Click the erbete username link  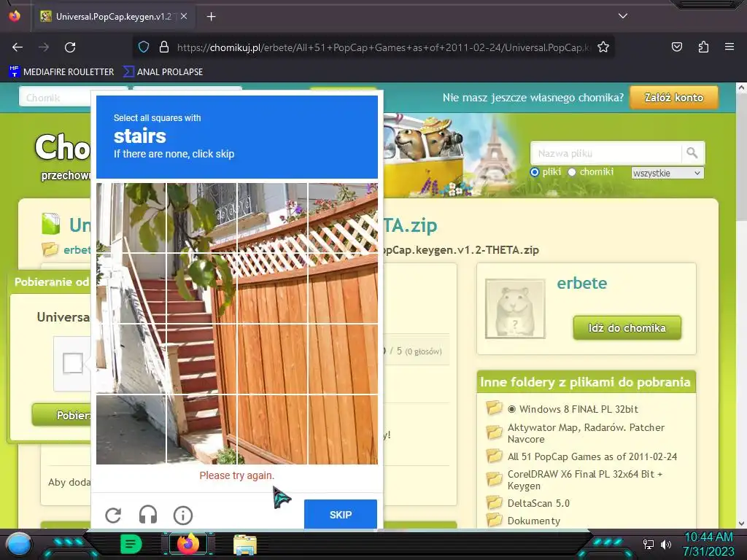coord(581,284)
